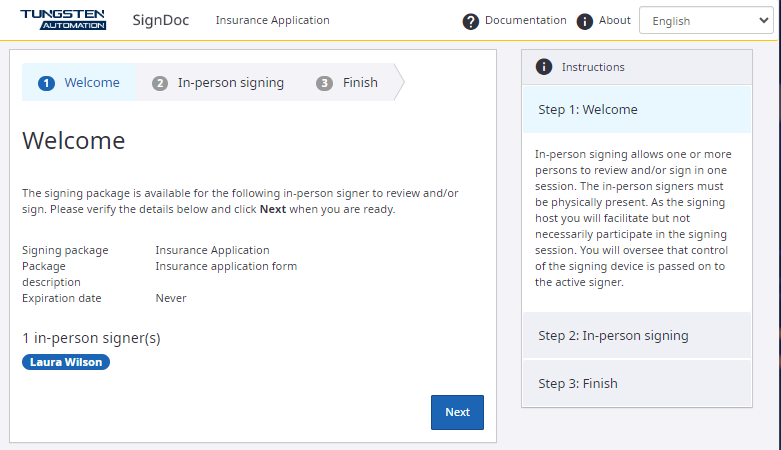The image size is (781, 450).
Task: Click the Tungsten Automation logo
Action: pos(62,19)
